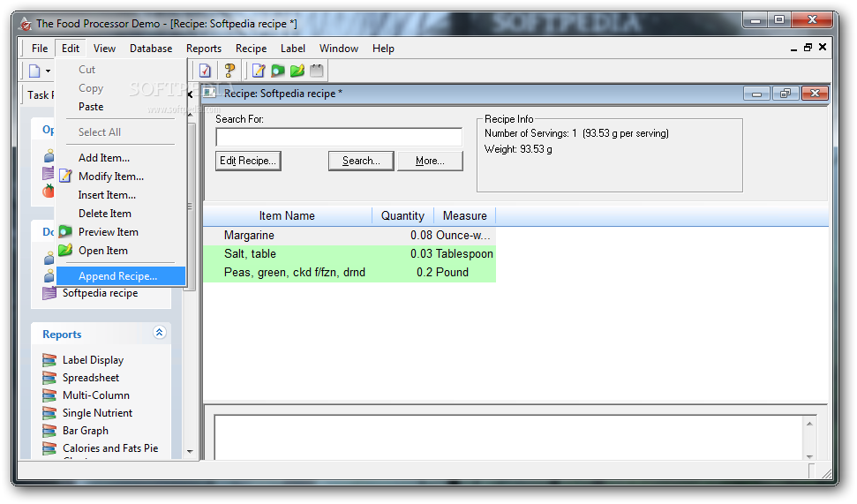Open Bar Graph report link

[86, 430]
